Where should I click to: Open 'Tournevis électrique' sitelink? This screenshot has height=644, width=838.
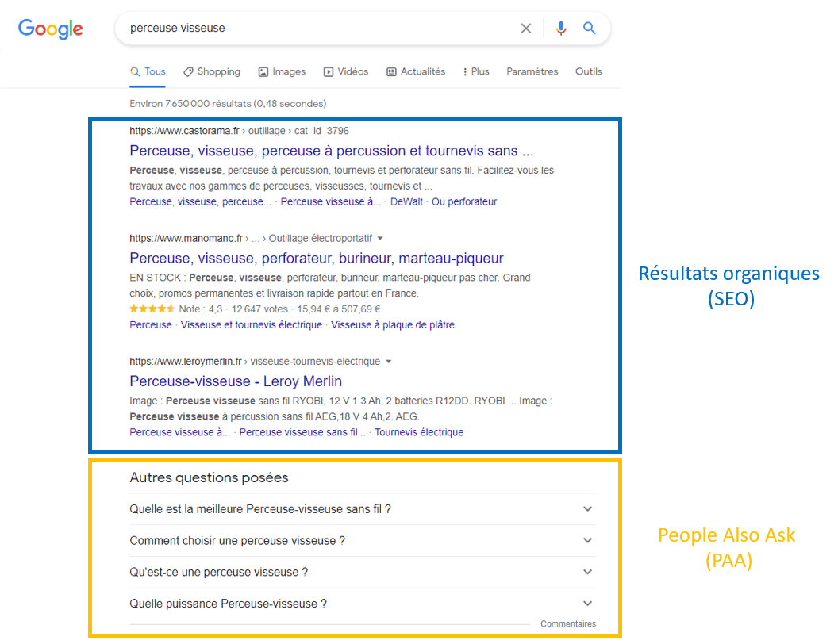[419, 432]
